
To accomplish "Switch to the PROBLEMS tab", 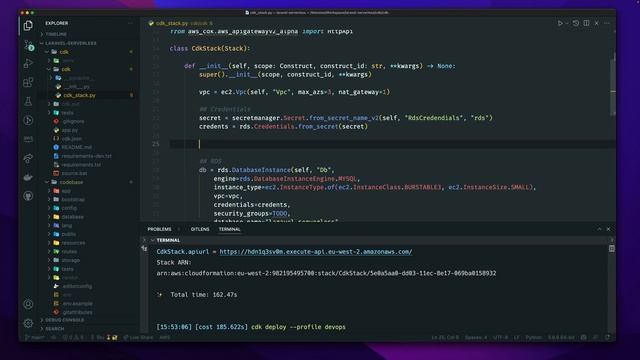I will (159, 229).
